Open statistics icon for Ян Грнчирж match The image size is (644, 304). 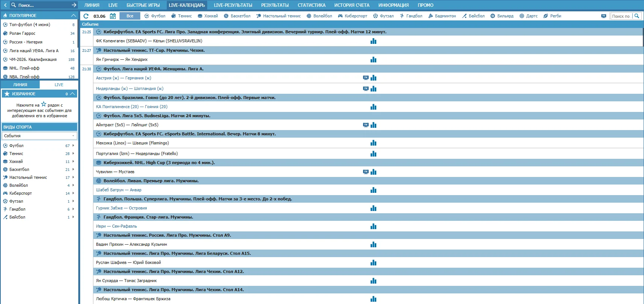pos(373,60)
